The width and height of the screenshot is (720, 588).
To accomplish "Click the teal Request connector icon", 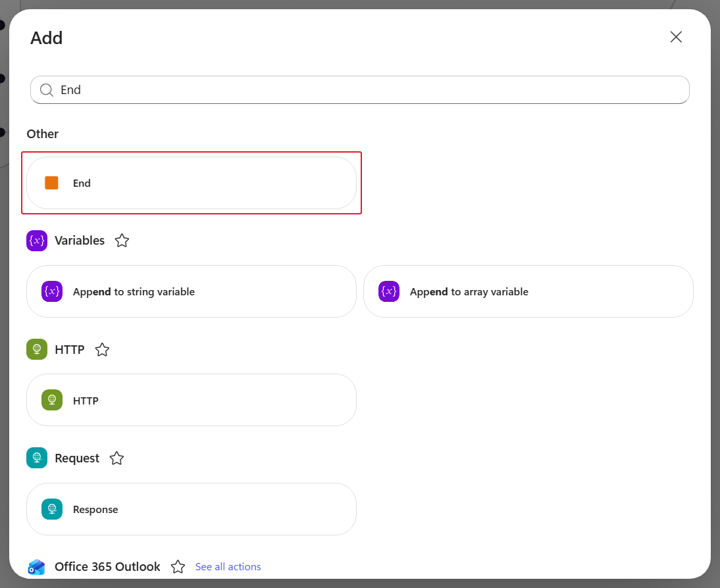I will 37,458.
